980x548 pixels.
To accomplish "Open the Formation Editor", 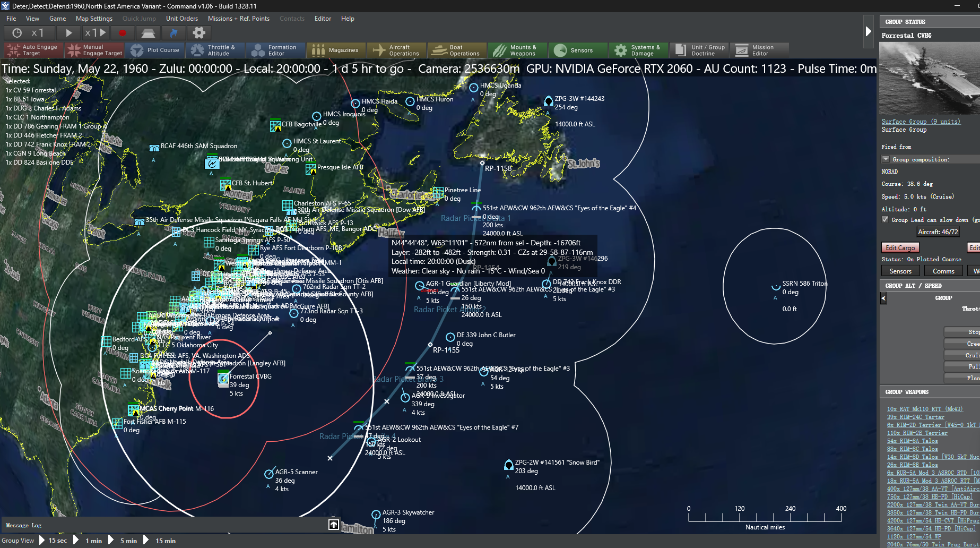I will pos(277,50).
